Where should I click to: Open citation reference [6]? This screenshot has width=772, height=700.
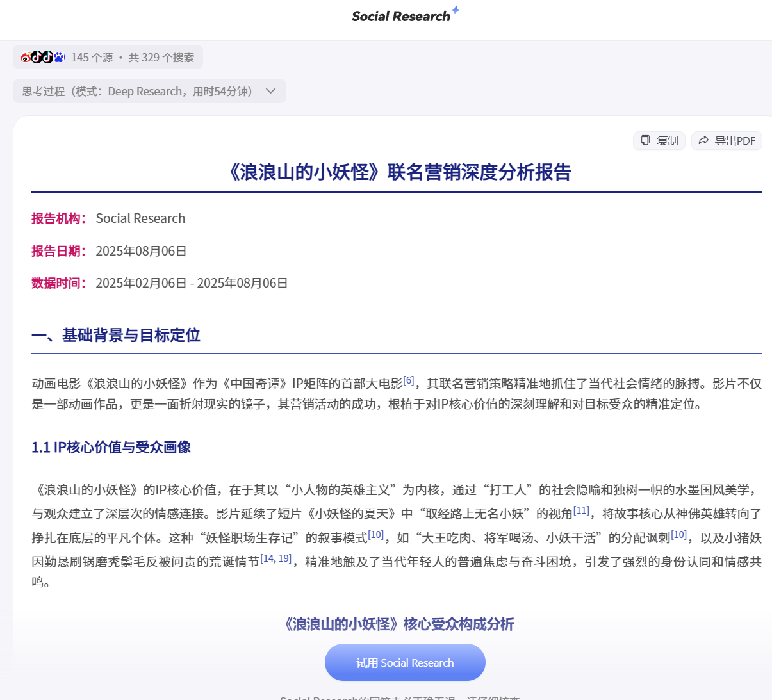coord(409,380)
